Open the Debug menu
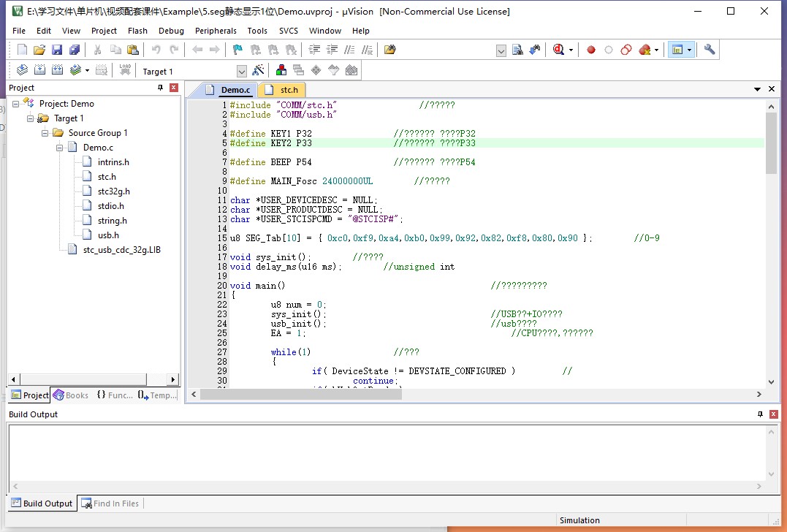The height and width of the screenshot is (532, 787). pyautogui.click(x=171, y=31)
